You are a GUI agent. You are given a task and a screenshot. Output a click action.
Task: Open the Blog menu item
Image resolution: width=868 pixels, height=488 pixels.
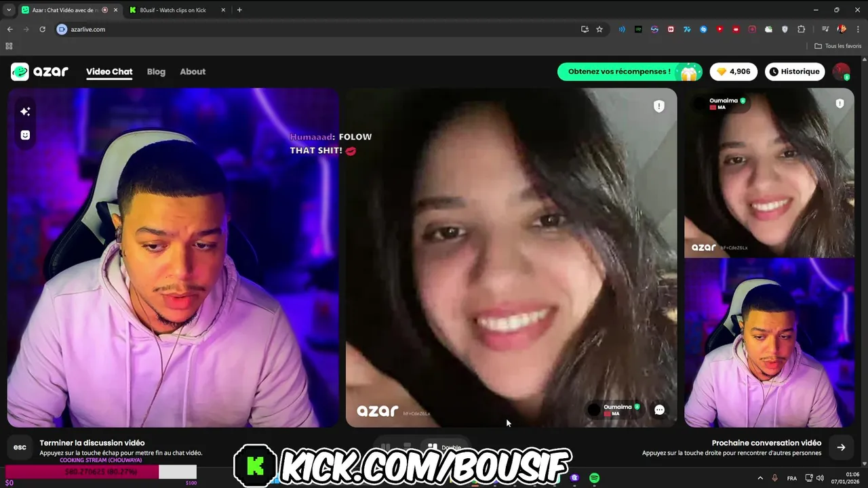pos(156,71)
